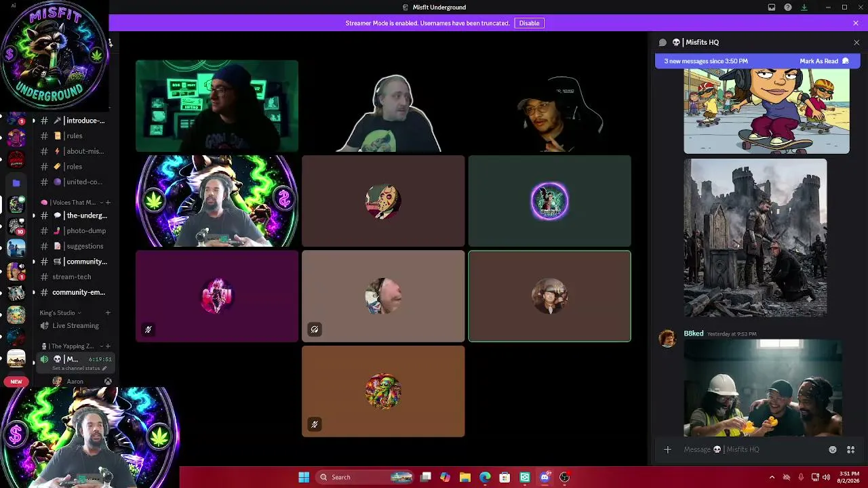The height and width of the screenshot is (488, 868).
Task: Open the attachment plus button in chat
Action: tap(667, 449)
